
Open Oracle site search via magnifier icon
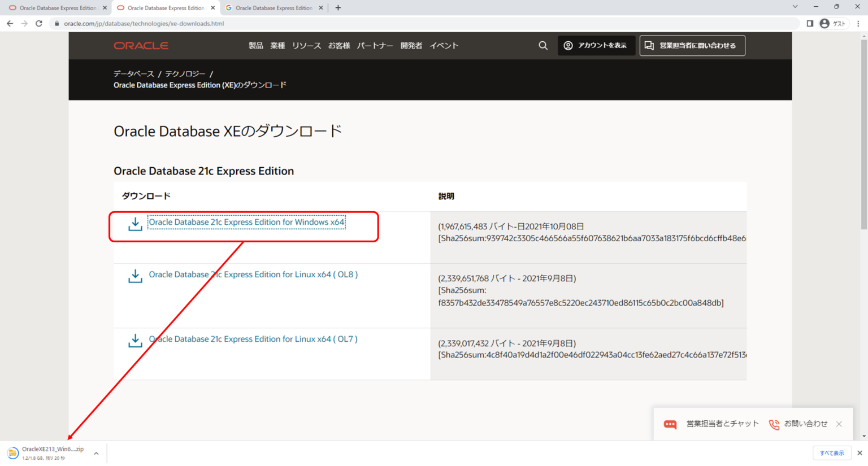542,45
